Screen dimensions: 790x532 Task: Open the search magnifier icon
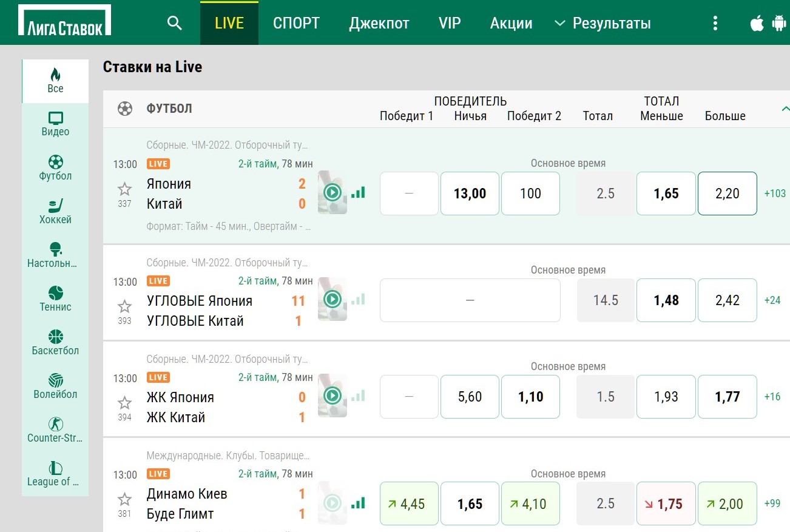[x=175, y=23]
